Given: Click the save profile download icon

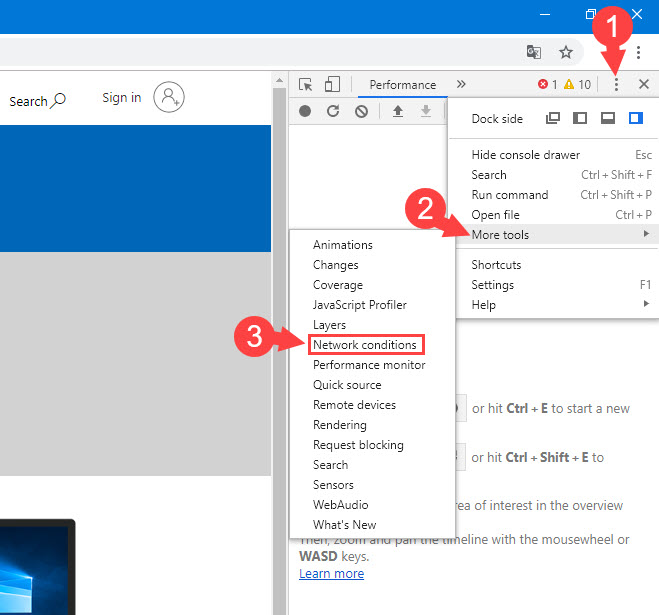Looking at the screenshot, I should coord(426,111).
